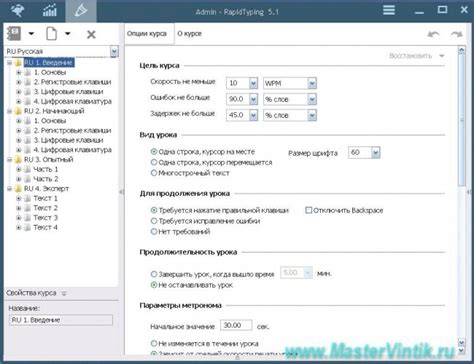Click metronome Начальное значение field 30.00
This screenshot has height=364, width=474.
[x=236, y=325]
